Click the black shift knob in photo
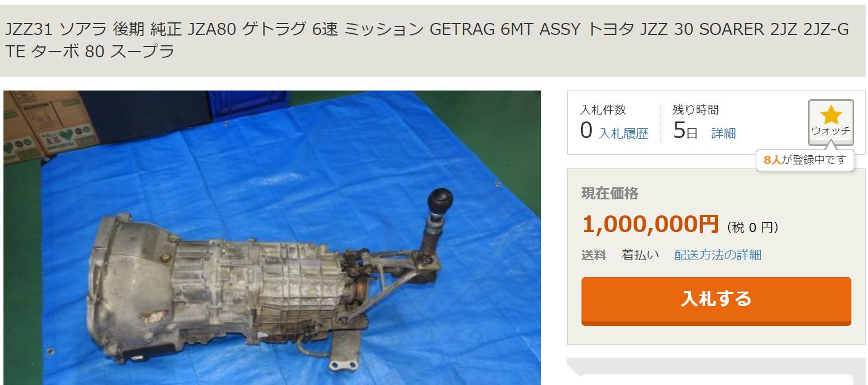 click(439, 201)
